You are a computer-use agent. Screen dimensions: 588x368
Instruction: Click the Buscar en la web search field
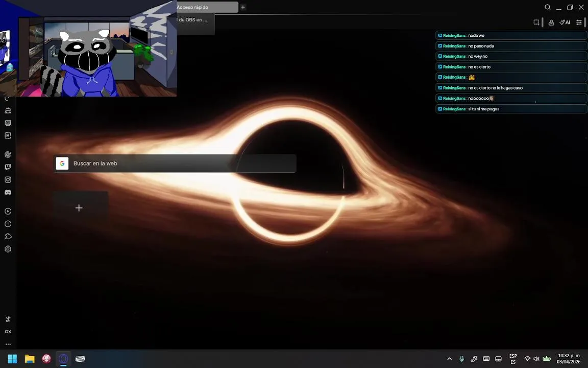175,164
